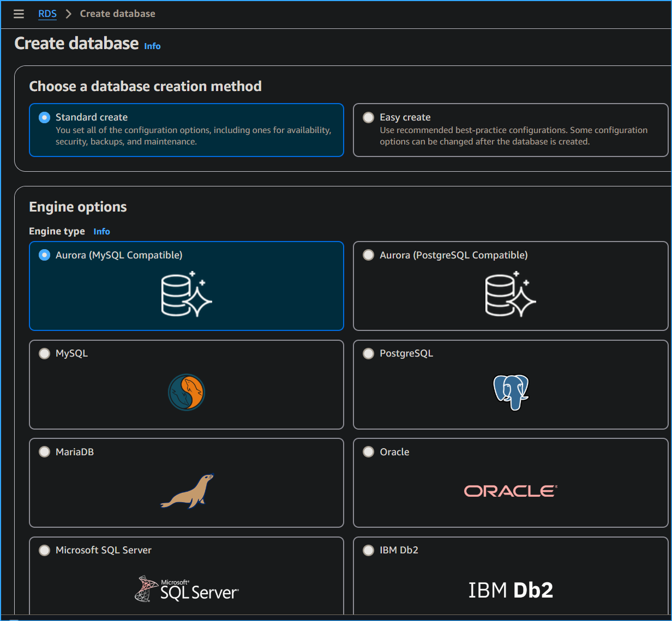This screenshot has width=672, height=621.
Task: Click the MySQL dolphin logo
Action: click(187, 393)
